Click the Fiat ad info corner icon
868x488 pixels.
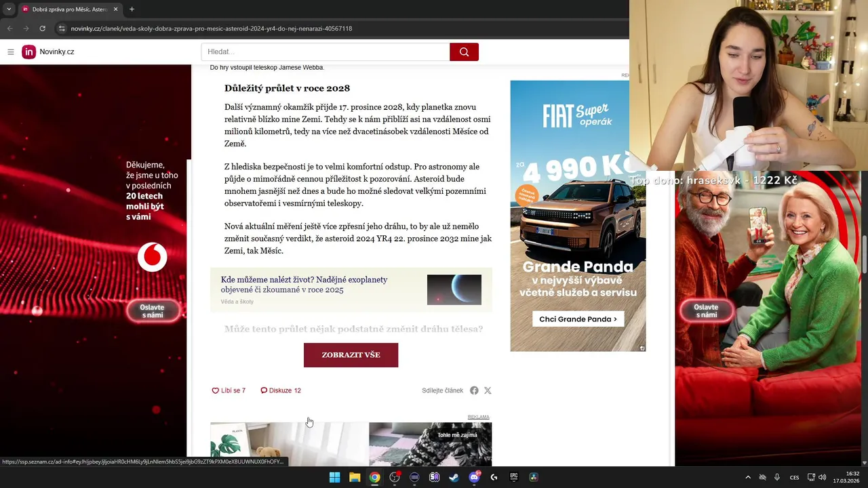(x=642, y=348)
